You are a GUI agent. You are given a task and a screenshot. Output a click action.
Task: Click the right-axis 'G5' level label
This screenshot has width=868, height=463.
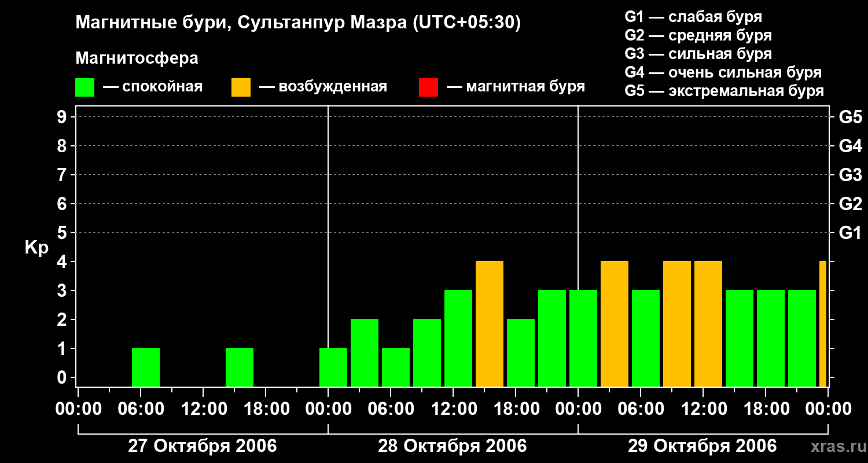pyautogui.click(x=850, y=117)
